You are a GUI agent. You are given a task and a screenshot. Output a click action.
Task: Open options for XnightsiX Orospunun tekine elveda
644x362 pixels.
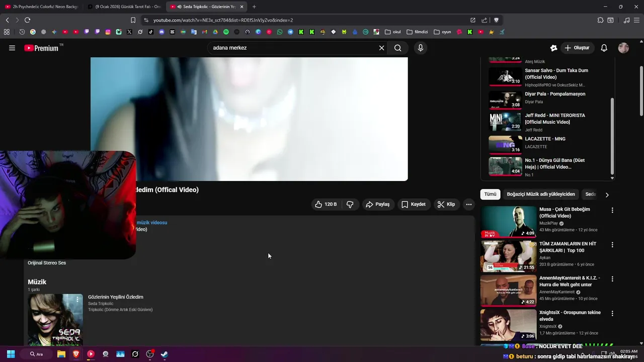click(x=612, y=313)
